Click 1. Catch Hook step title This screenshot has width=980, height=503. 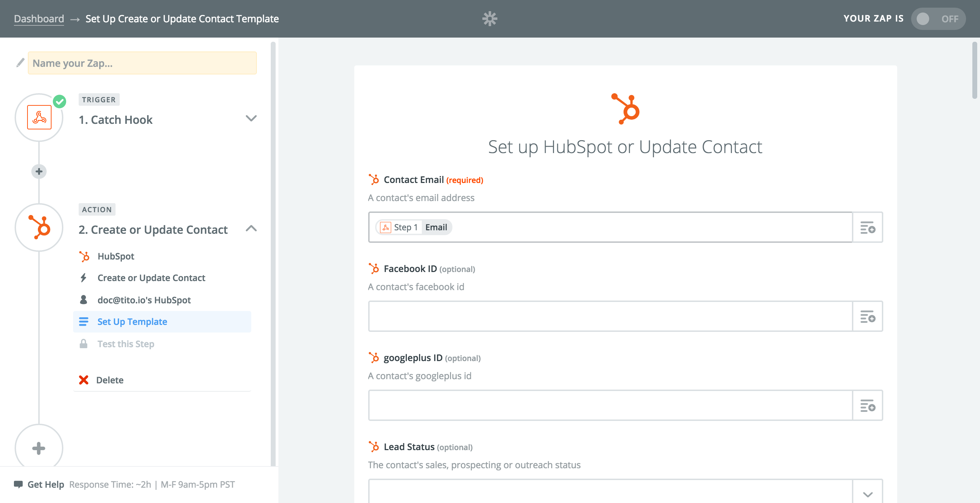pos(115,120)
